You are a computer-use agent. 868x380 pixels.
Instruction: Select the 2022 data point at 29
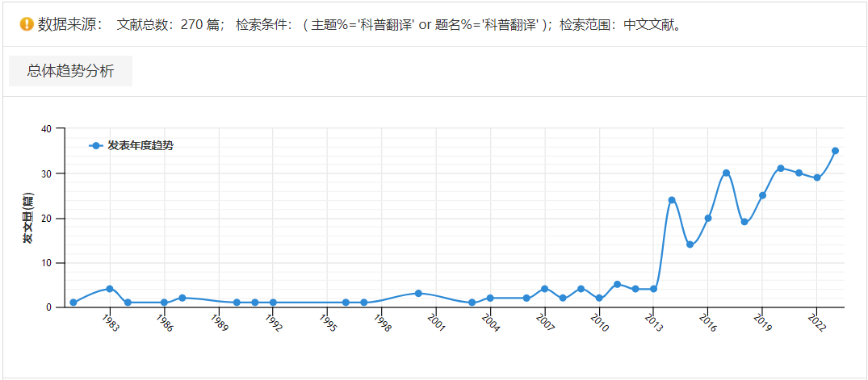(817, 177)
